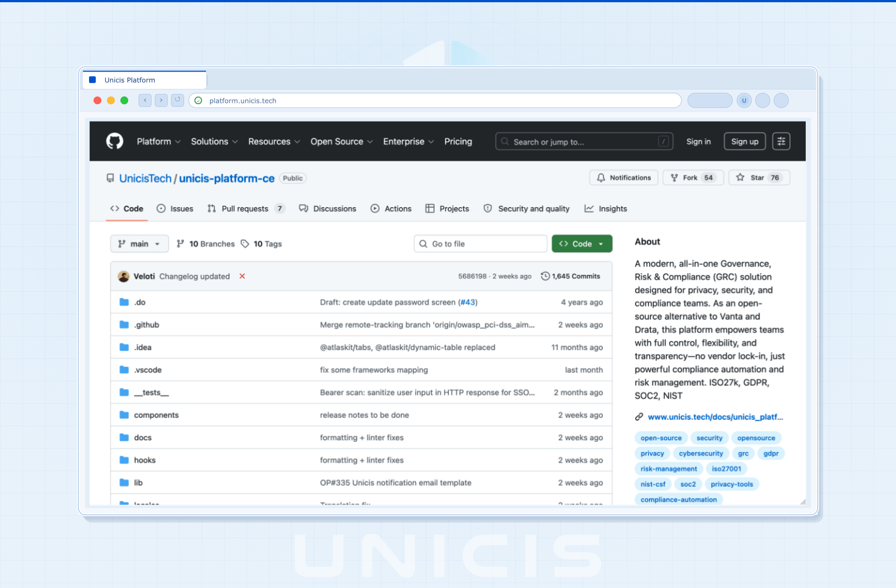Expand the Enterprise dropdown menu
Image resolution: width=896 pixels, height=588 pixels.
tap(409, 141)
